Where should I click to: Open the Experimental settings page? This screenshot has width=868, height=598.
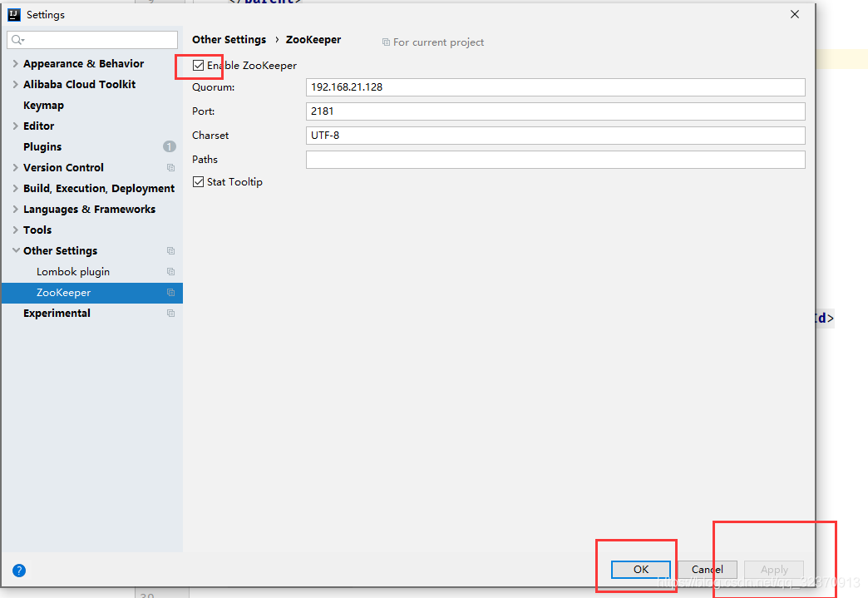click(x=57, y=314)
